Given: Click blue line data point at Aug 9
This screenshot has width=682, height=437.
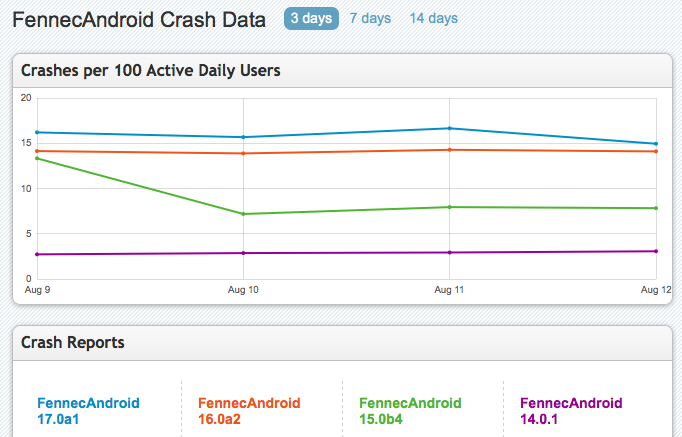Looking at the screenshot, I should [37, 132].
